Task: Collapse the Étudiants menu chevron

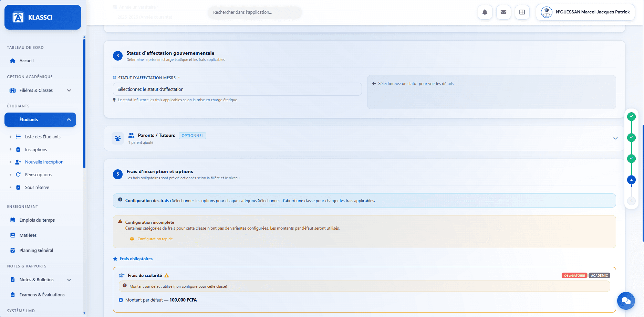Action: coord(69,119)
